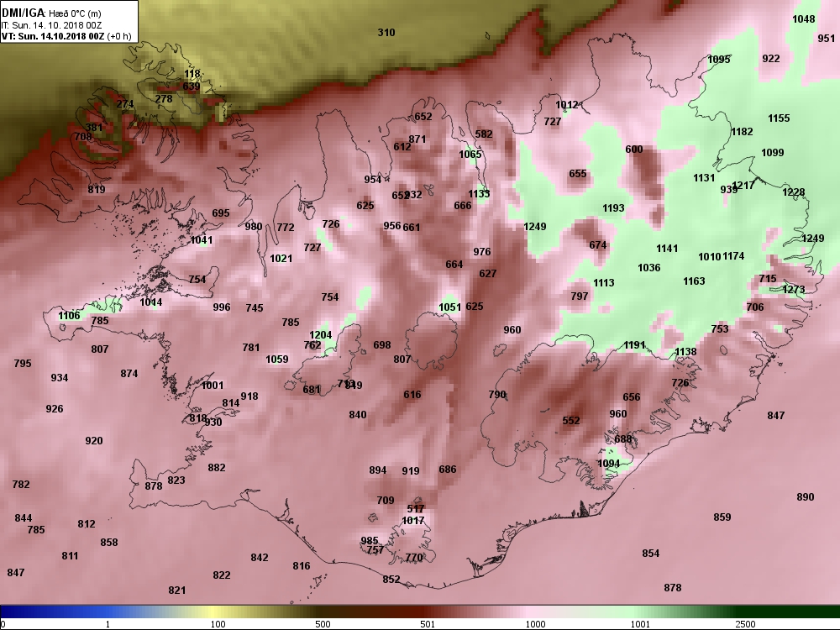Select the value 920 over the western sea

[x=94, y=441]
